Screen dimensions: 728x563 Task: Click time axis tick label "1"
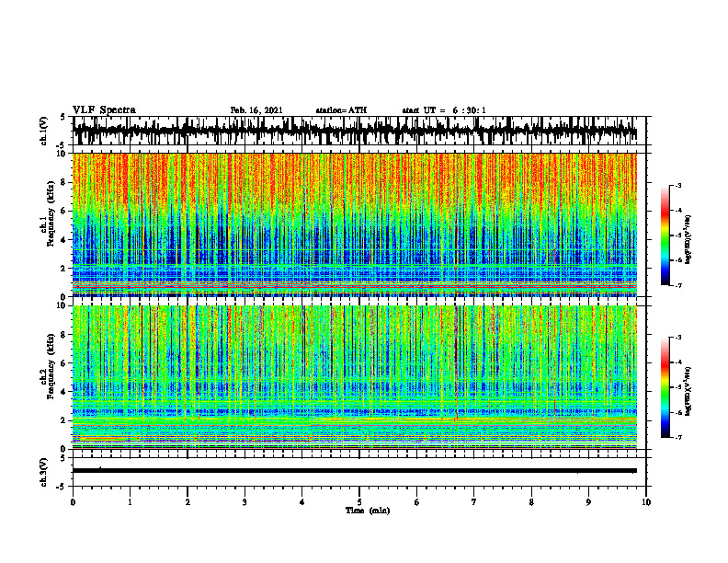point(130,502)
